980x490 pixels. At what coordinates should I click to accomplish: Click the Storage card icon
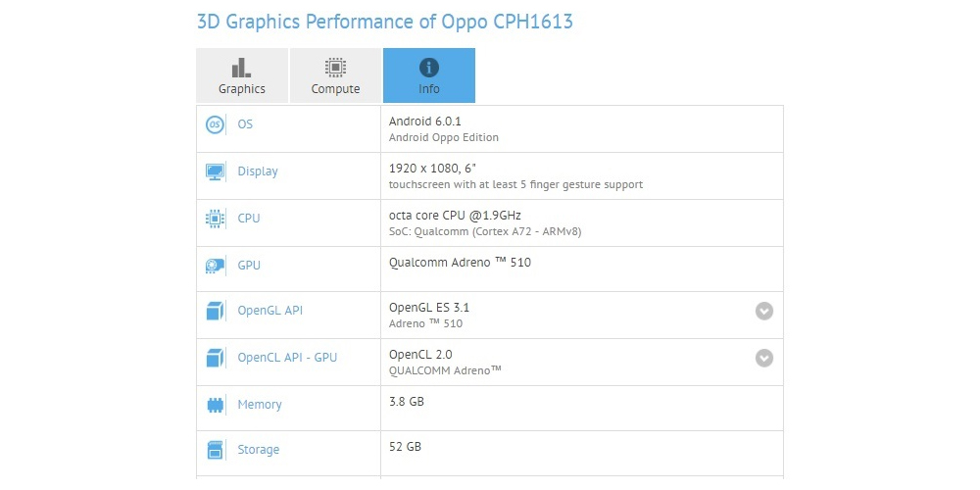click(215, 450)
